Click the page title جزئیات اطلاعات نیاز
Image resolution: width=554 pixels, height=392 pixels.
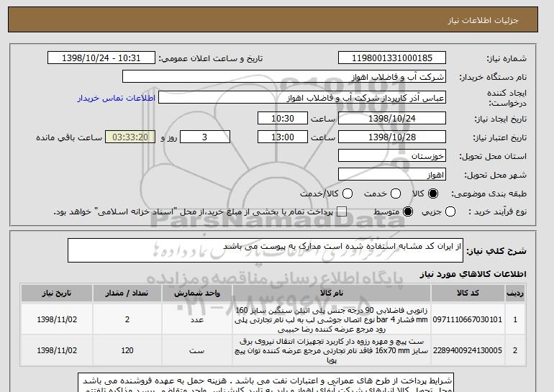click(x=483, y=20)
